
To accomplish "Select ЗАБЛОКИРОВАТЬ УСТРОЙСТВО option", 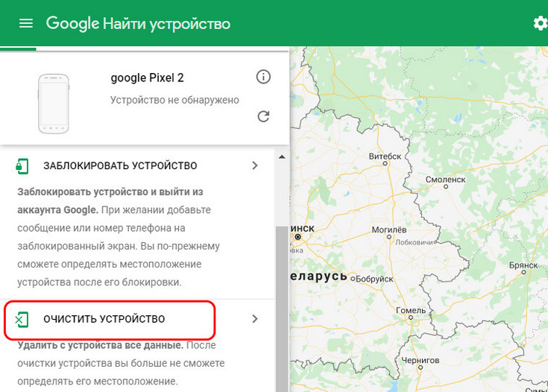I will (x=120, y=165).
